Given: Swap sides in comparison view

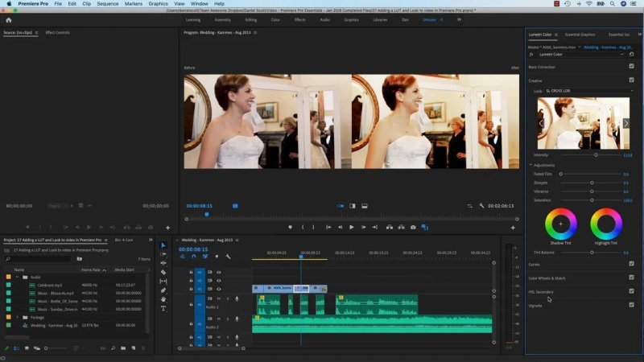Looking at the screenshot, I should tap(470, 206).
